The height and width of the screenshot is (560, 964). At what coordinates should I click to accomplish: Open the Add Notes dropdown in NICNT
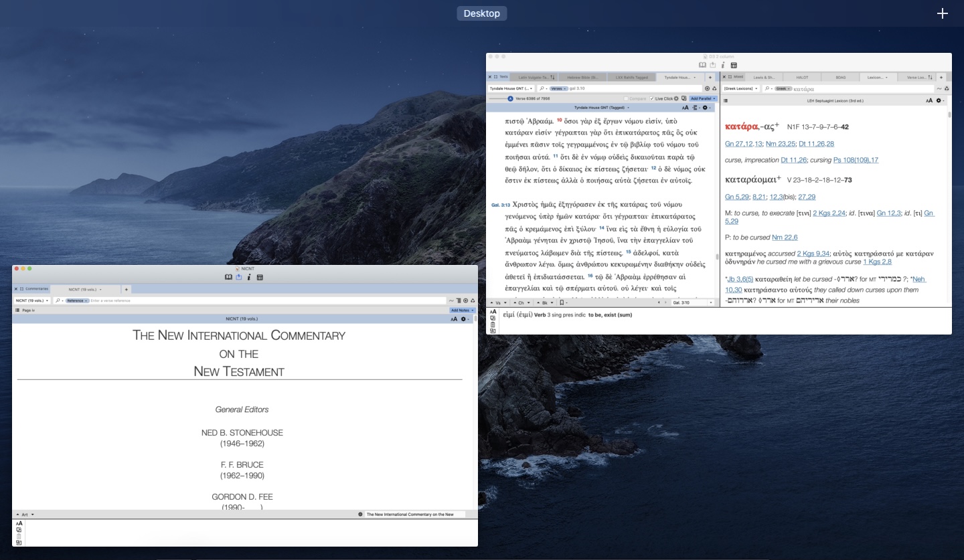coord(461,310)
